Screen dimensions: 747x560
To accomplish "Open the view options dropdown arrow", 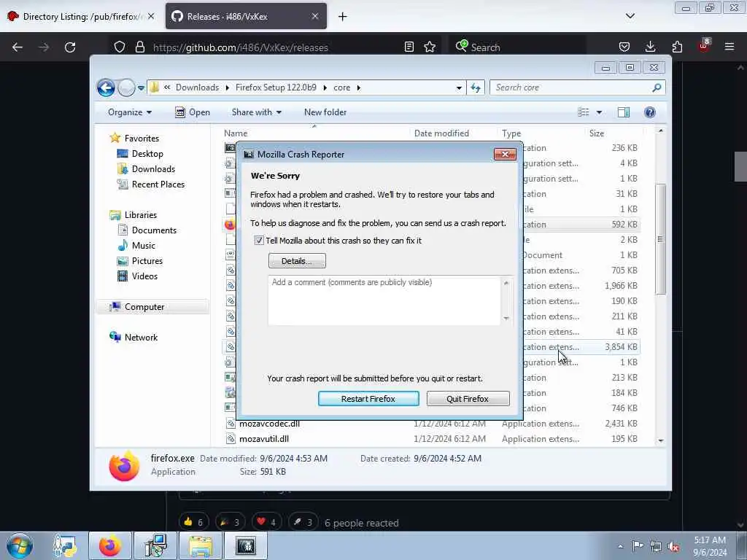I will [600, 112].
